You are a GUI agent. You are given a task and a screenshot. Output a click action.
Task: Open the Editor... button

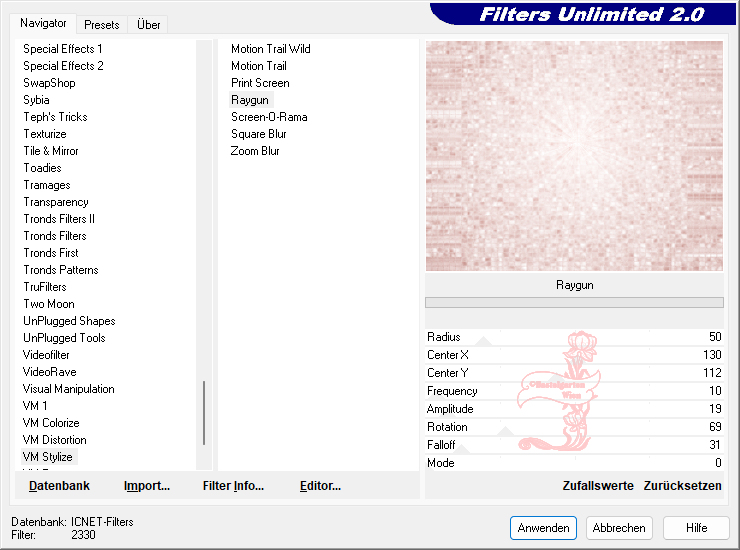click(320, 486)
